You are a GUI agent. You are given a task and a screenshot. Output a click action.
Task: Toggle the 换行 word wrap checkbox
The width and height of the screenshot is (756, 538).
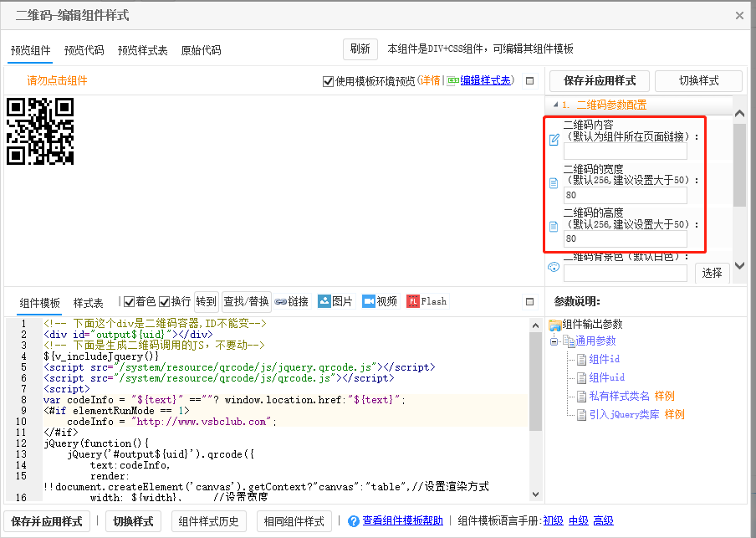[x=165, y=301]
